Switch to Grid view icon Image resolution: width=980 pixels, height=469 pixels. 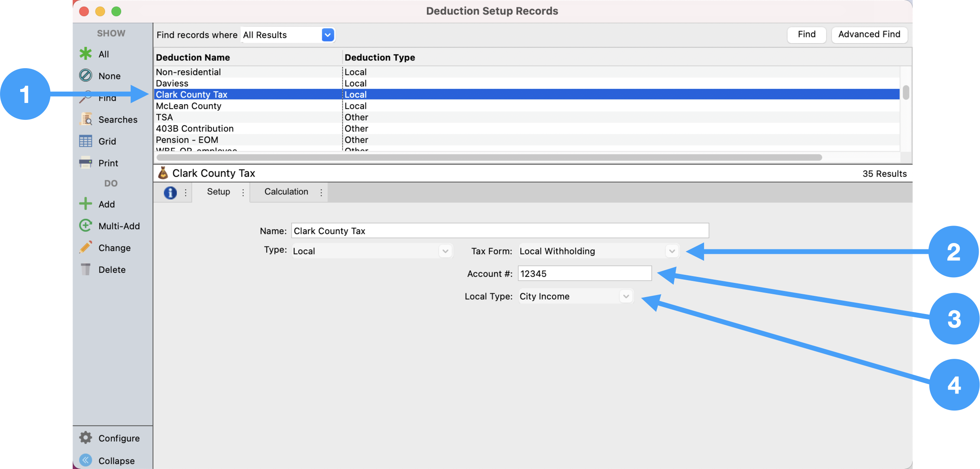tap(86, 141)
